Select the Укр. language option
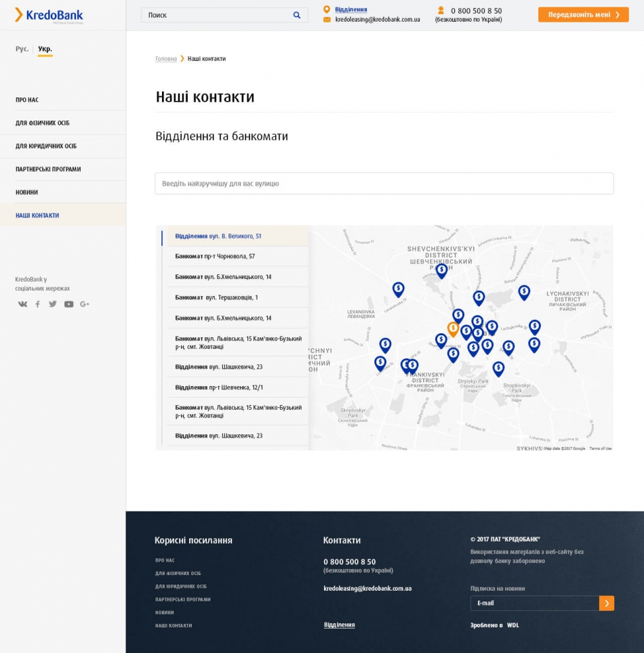 (x=45, y=49)
